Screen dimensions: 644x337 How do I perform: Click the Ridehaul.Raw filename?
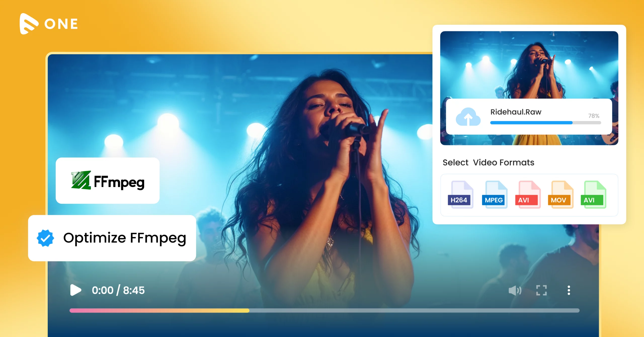coord(516,112)
